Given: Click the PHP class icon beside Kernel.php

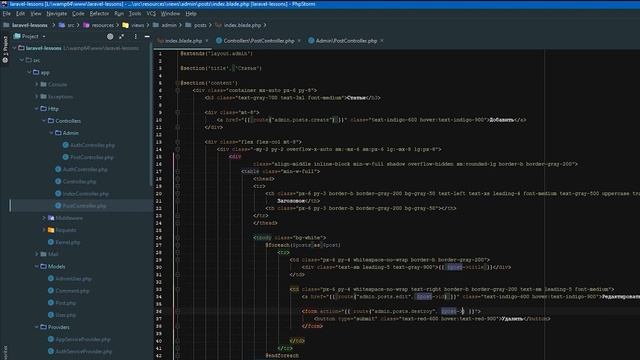Looking at the screenshot, I should (51, 242).
